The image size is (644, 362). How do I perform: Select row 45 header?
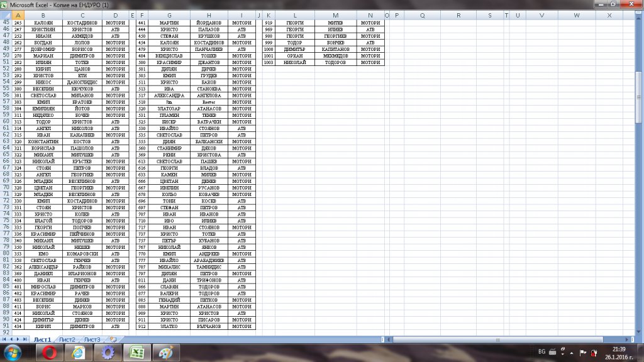point(6,22)
